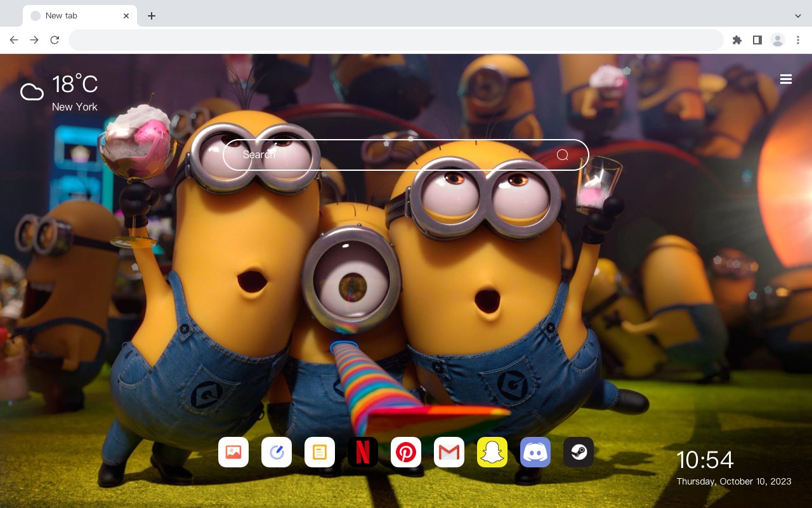The height and width of the screenshot is (508, 812).
Task: Expand the tab search dropdown arrow
Action: point(798,15)
